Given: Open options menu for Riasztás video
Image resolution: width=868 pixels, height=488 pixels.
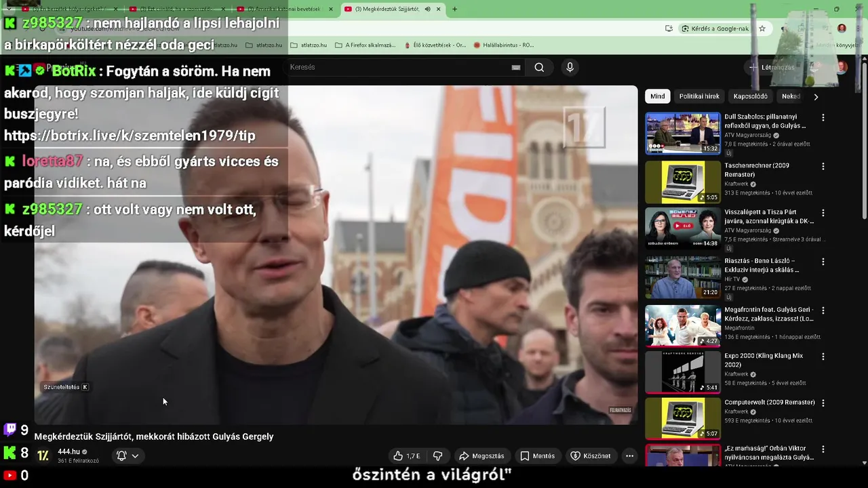Looking at the screenshot, I should point(823,261).
